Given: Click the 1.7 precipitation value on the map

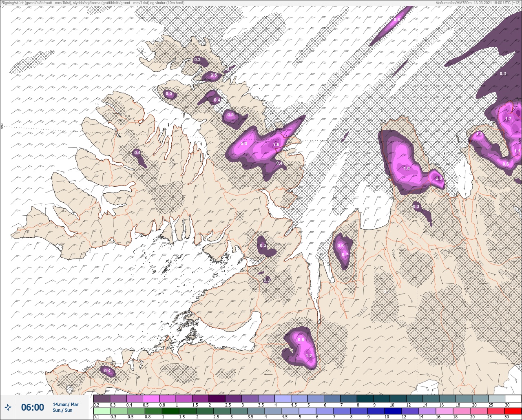Looking at the screenshot, I should tap(508, 119).
